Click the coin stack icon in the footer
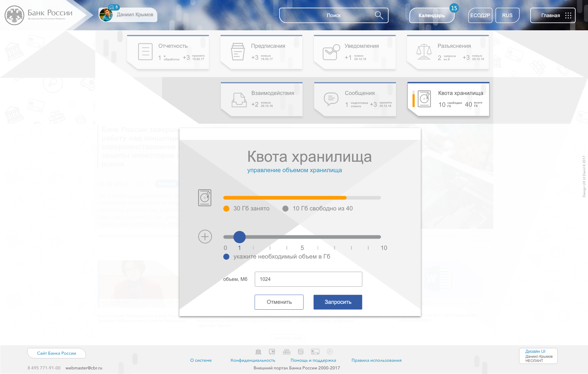The image size is (588, 374). (301, 352)
